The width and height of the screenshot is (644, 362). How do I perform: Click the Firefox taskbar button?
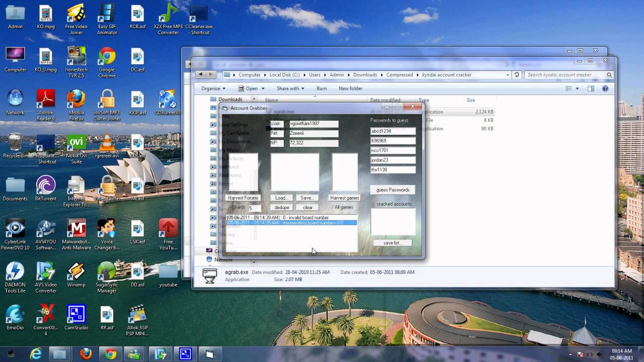click(x=86, y=354)
